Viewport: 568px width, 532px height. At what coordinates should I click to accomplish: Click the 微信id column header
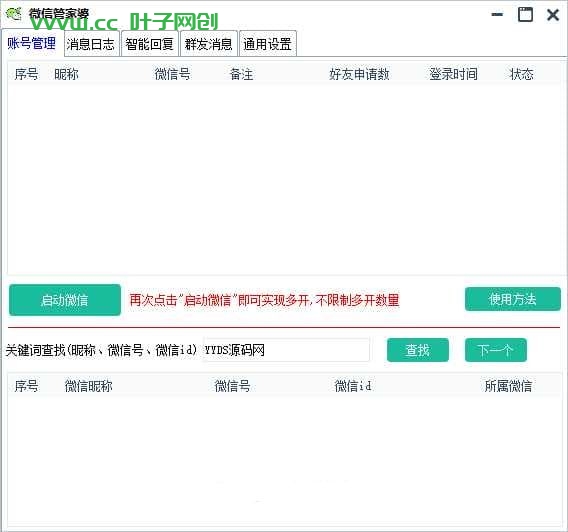tap(353, 386)
